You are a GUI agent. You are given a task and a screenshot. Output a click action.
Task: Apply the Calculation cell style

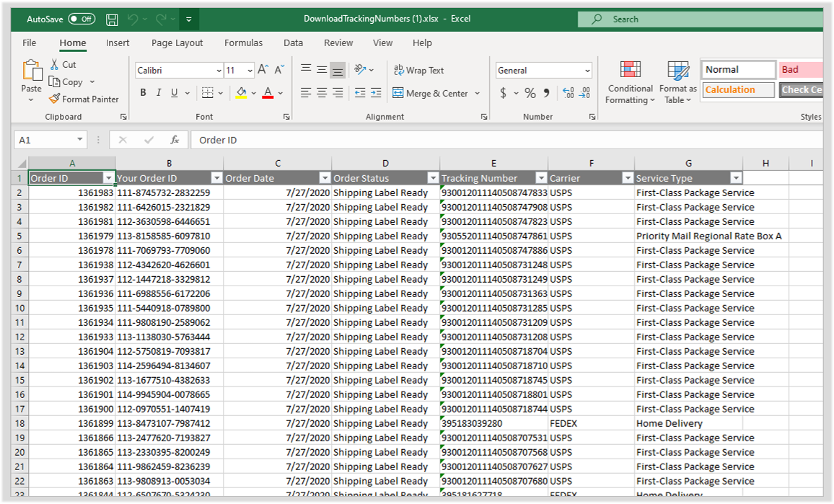click(x=738, y=90)
